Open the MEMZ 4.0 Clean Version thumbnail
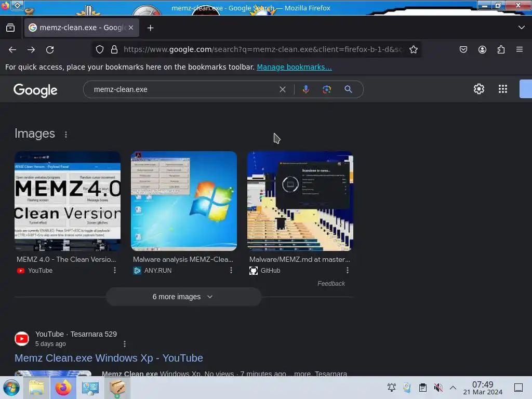 (68, 201)
